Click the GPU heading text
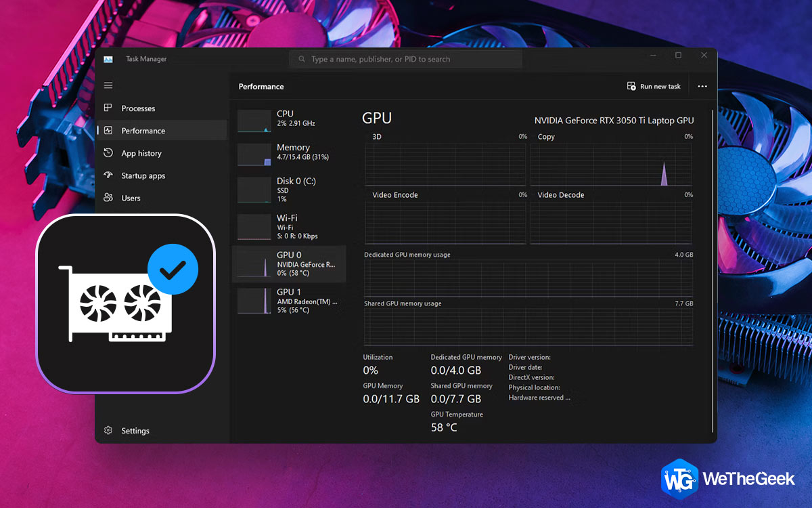This screenshot has height=508, width=812. [x=377, y=118]
